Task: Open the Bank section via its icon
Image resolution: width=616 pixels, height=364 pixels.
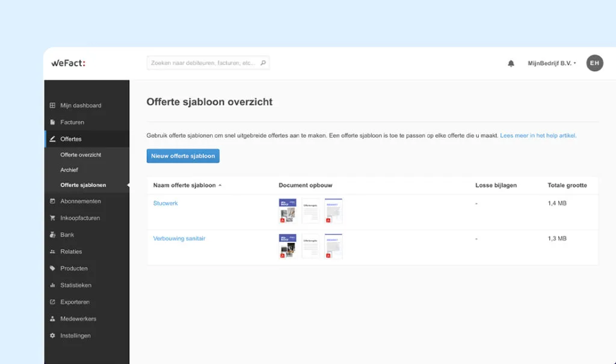Action: (53, 235)
